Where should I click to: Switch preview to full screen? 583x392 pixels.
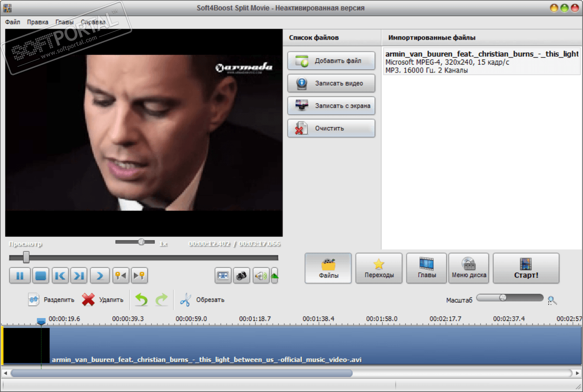(x=223, y=276)
